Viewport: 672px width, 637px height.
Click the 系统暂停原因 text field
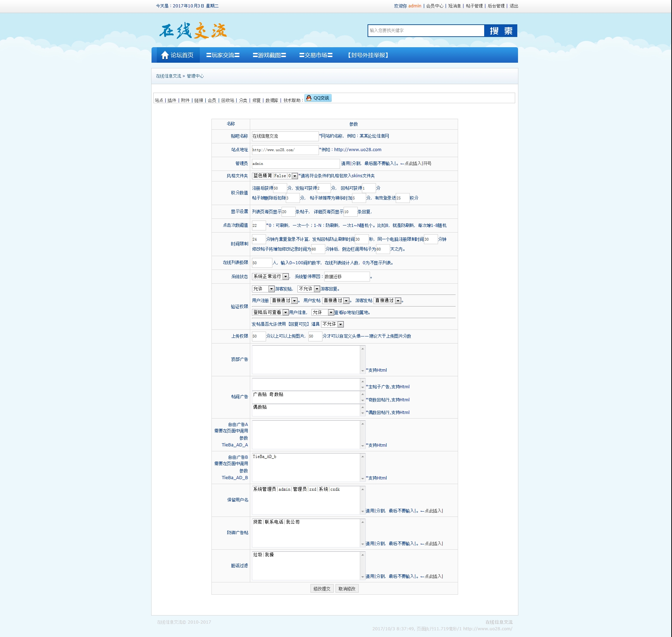[347, 277]
